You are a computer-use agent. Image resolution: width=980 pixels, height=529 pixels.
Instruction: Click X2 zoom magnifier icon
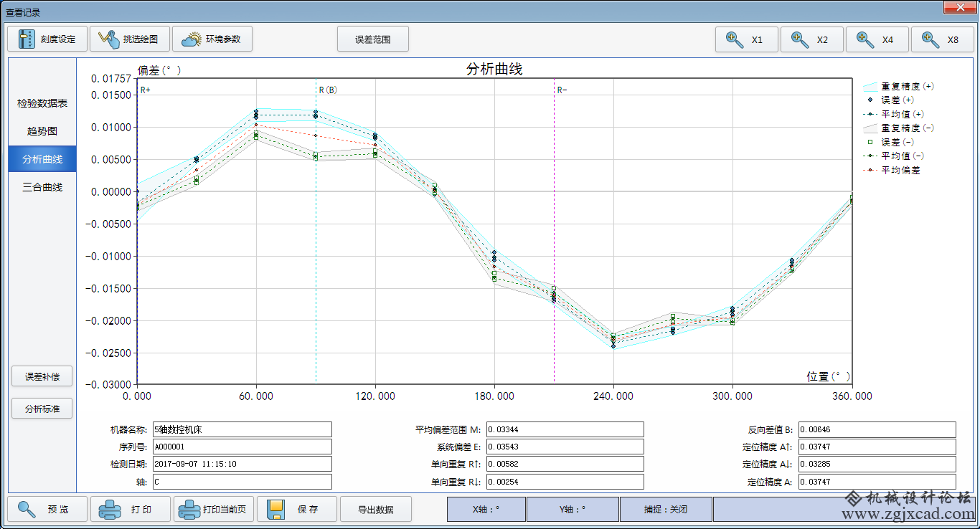[x=801, y=39]
